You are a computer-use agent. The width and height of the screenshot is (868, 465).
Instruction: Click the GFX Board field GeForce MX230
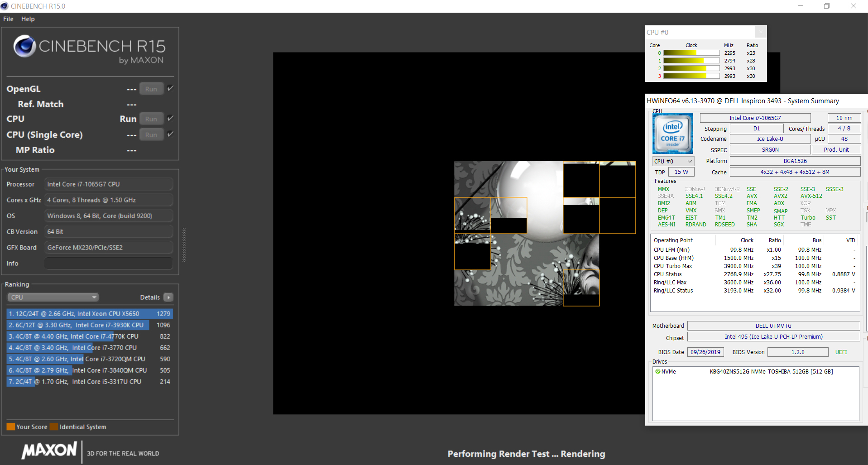click(x=109, y=248)
